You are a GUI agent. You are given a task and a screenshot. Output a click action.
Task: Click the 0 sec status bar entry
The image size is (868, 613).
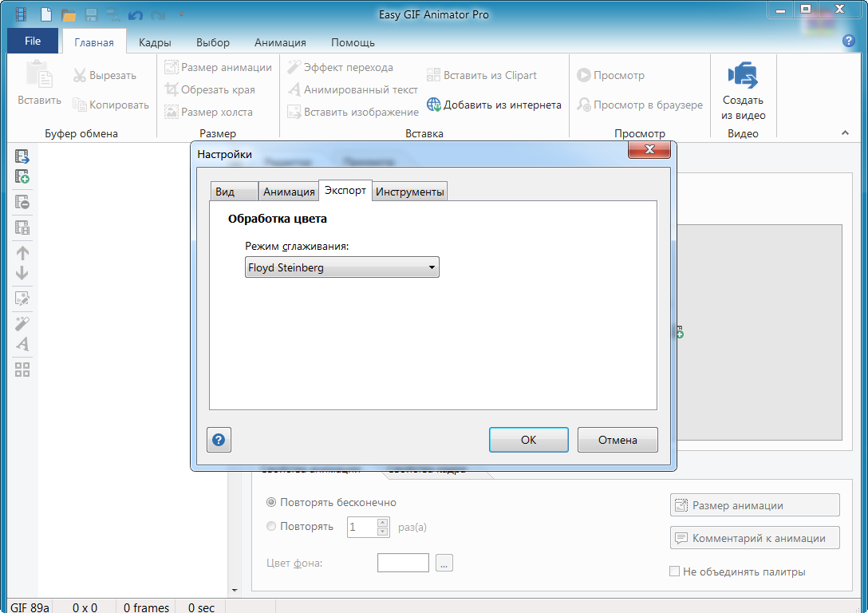(201, 607)
